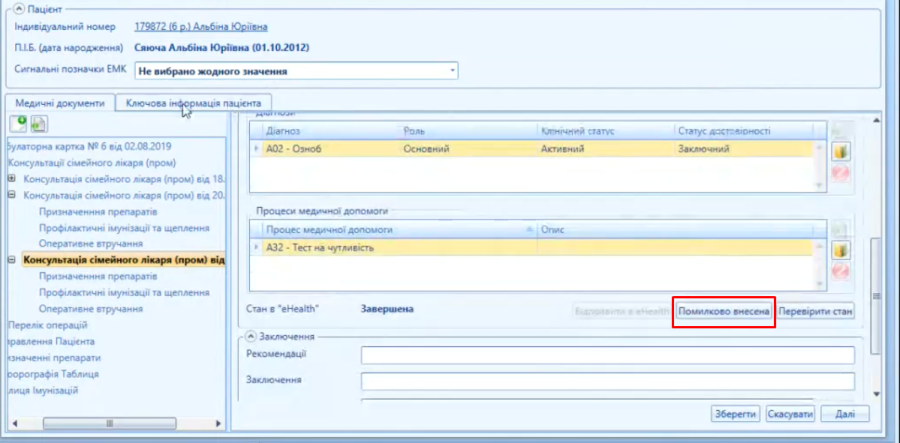This screenshot has height=443, width=900.
Task: Select the A32 - Тест на чутливість cell
Action: coord(399,248)
